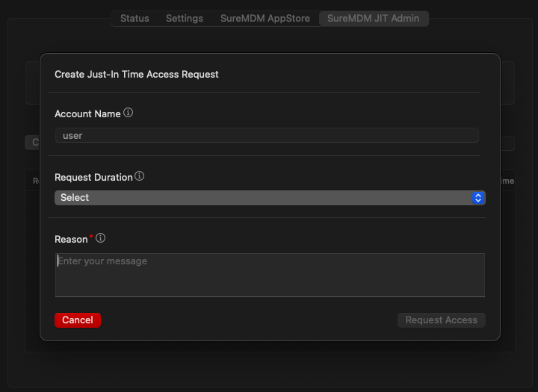Image resolution: width=538 pixels, height=392 pixels.
Task: Select the SureMDM JIT Admin tab
Action: (x=374, y=19)
